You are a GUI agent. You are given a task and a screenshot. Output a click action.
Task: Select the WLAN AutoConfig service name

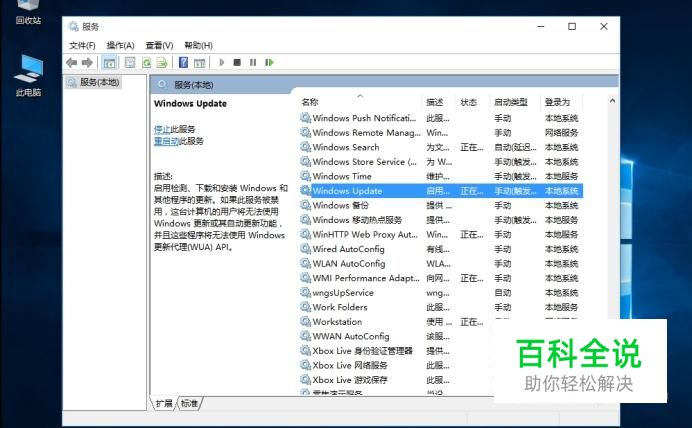tap(349, 264)
